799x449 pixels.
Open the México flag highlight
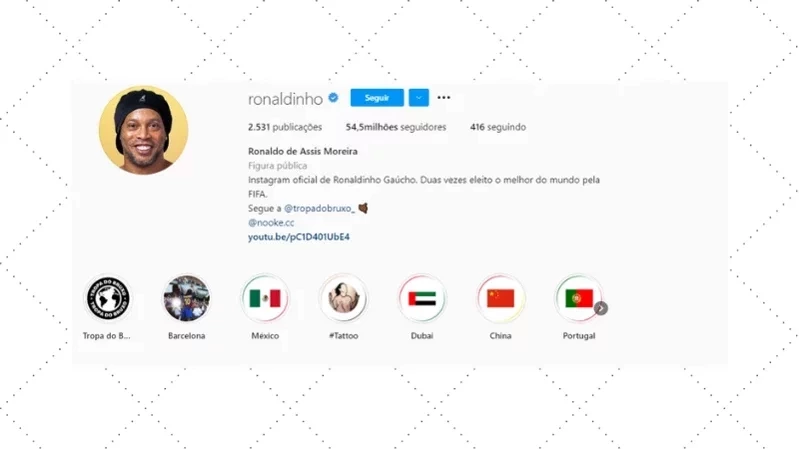point(265,298)
